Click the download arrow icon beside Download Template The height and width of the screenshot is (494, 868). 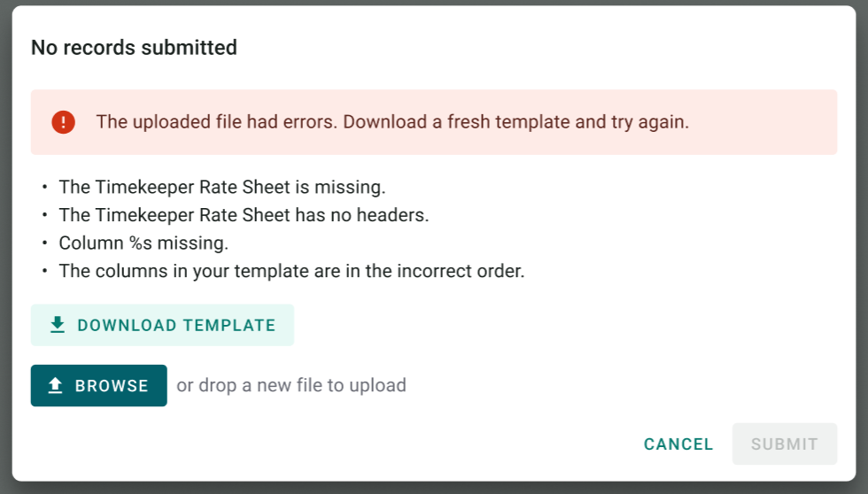pyautogui.click(x=58, y=325)
